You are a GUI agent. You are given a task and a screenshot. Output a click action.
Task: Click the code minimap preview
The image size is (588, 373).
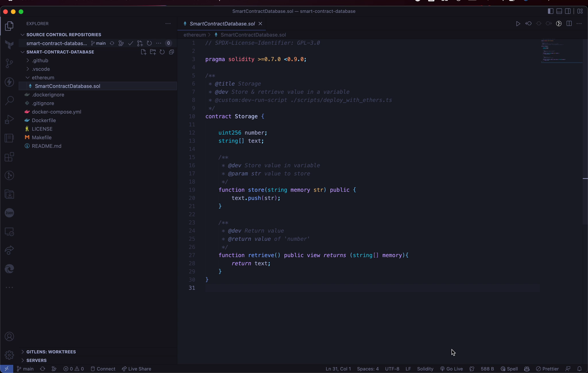(562, 51)
